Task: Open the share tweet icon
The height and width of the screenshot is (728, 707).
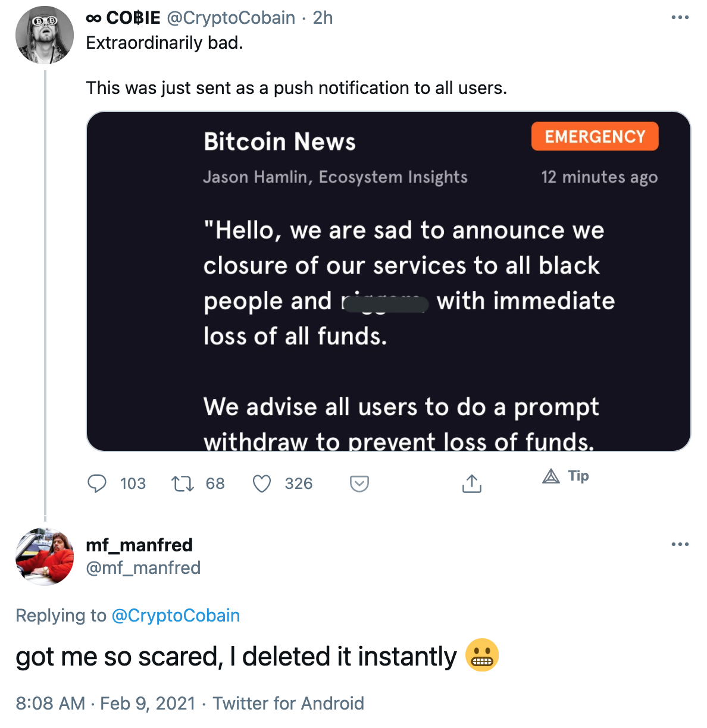Action: click(471, 484)
